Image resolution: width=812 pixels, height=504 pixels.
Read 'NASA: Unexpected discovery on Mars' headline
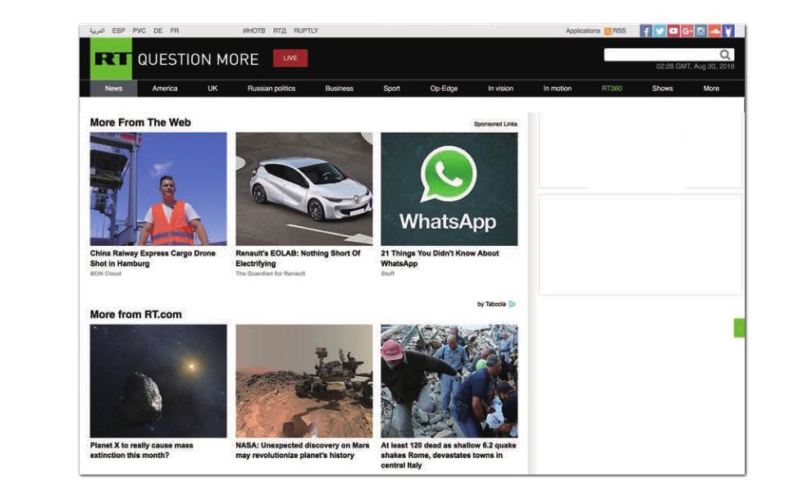coord(303,450)
